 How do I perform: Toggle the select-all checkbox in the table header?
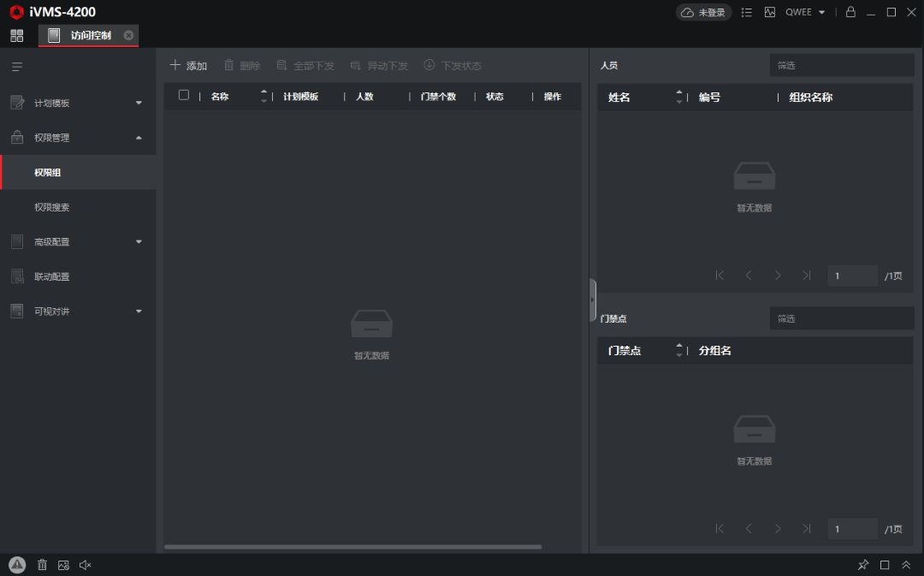click(183, 96)
